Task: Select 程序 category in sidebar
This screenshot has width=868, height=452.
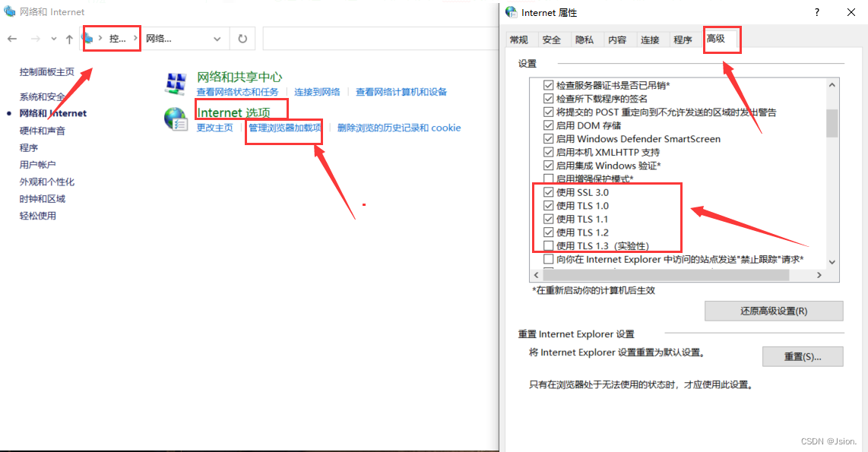Action: click(29, 147)
